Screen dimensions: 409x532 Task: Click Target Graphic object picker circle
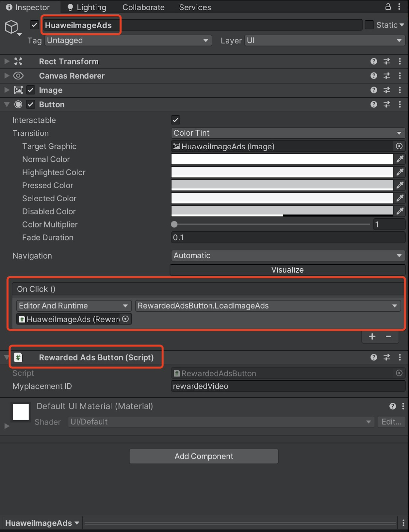399,146
